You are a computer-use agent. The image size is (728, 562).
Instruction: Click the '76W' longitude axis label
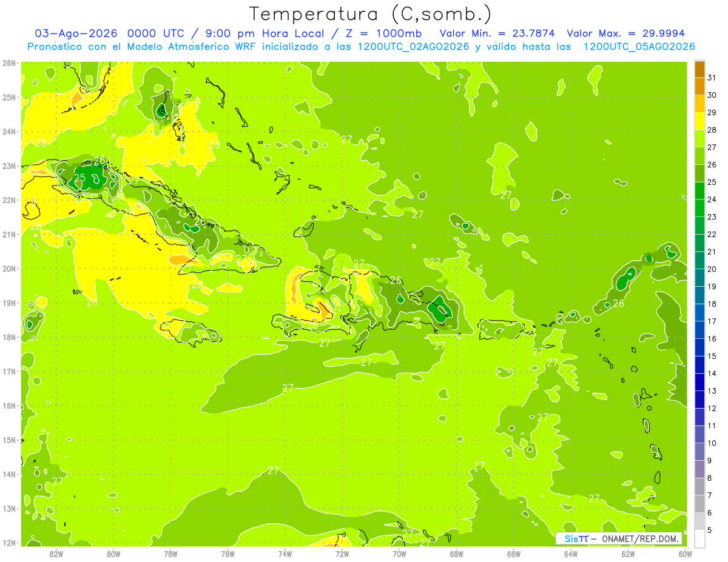pyautogui.click(x=228, y=554)
